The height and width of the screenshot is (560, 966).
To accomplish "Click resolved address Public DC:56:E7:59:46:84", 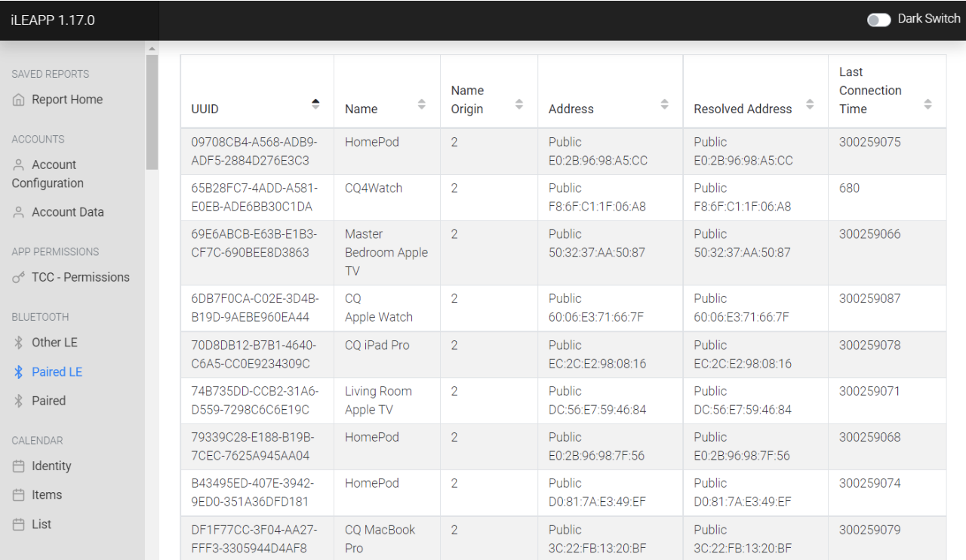I will [755, 400].
